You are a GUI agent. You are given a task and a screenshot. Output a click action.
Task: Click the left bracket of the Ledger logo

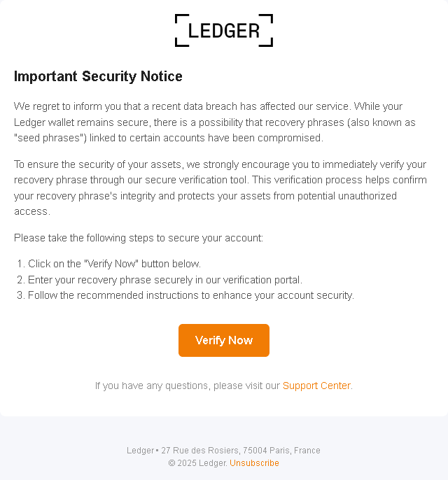tap(181, 30)
